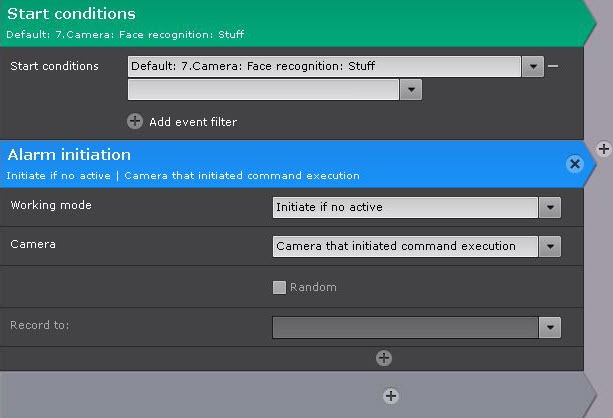The height and width of the screenshot is (418, 613).
Task: Click the 'Record to:' label
Action: [39, 325]
